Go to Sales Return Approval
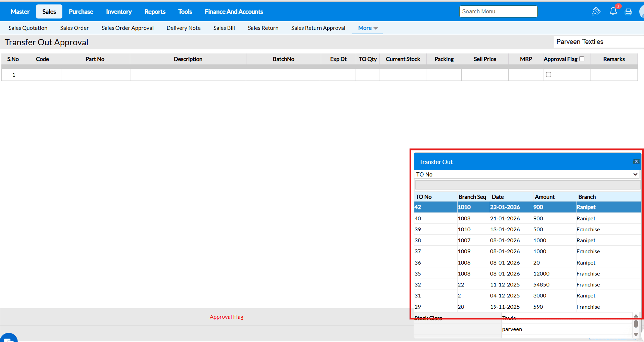Viewport: 644px width, 342px height. (318, 28)
